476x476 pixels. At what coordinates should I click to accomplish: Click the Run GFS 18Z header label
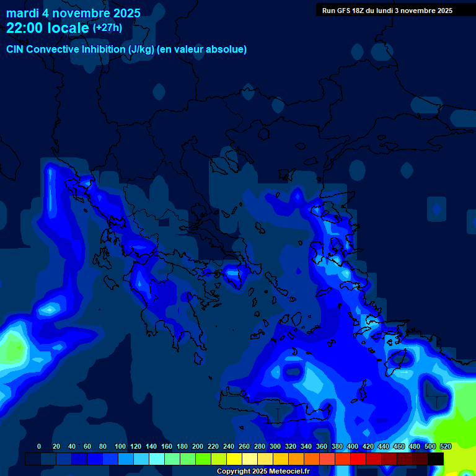(x=387, y=11)
